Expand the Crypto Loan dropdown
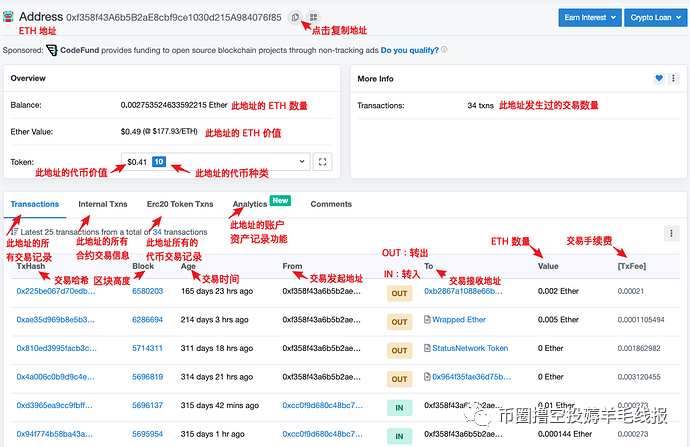The height and width of the screenshot is (447, 690). coord(653,18)
